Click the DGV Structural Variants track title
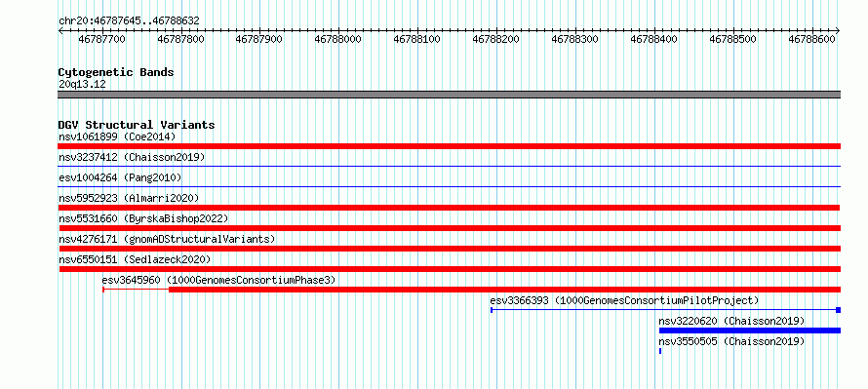 point(137,125)
